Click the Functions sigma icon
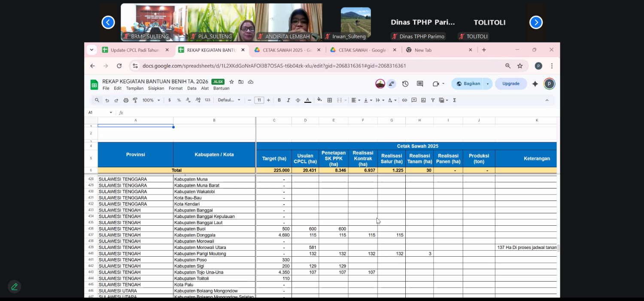Screen dimensions: 644x301 [x=454, y=100]
